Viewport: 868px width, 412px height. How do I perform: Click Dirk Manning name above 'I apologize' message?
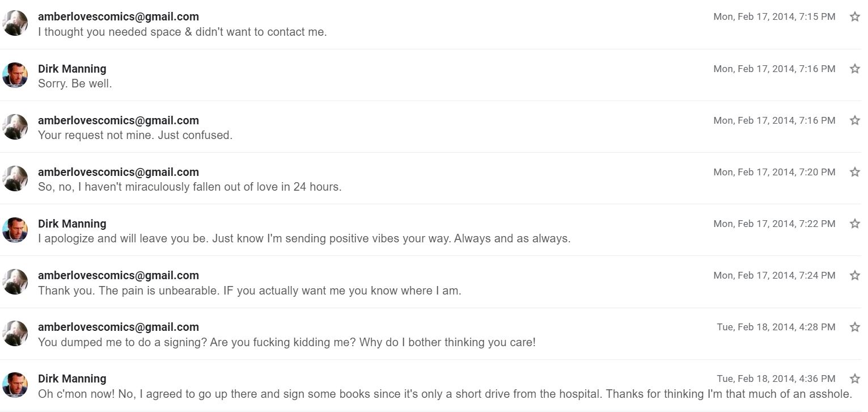pos(72,224)
